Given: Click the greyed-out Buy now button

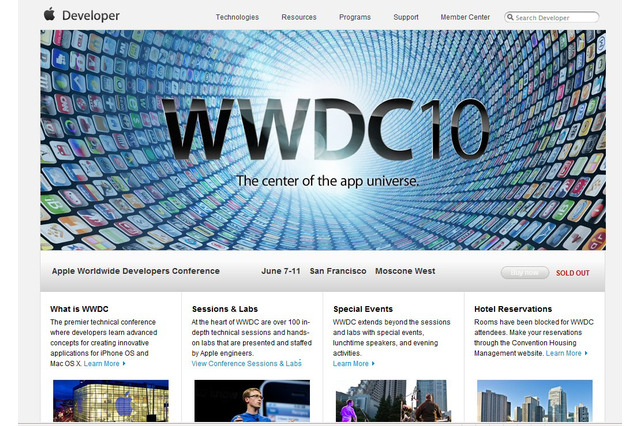Looking at the screenshot, I should tap(524, 273).
